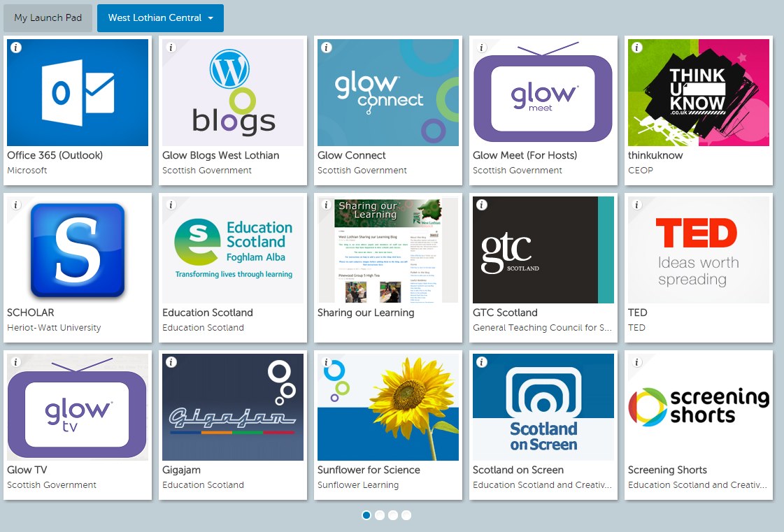This screenshot has width=784, height=532.
Task: Show info for Sunflower for Science tile
Action: click(327, 362)
